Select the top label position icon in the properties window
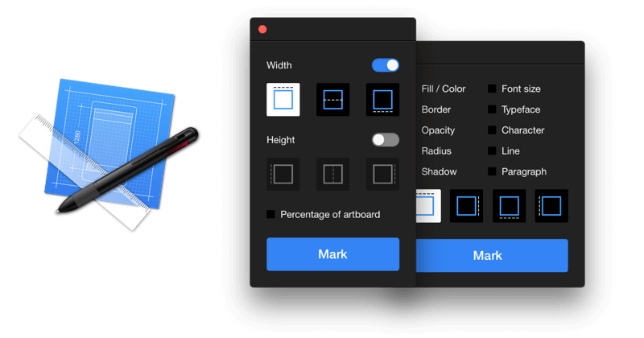644x338 pixels. [428, 206]
